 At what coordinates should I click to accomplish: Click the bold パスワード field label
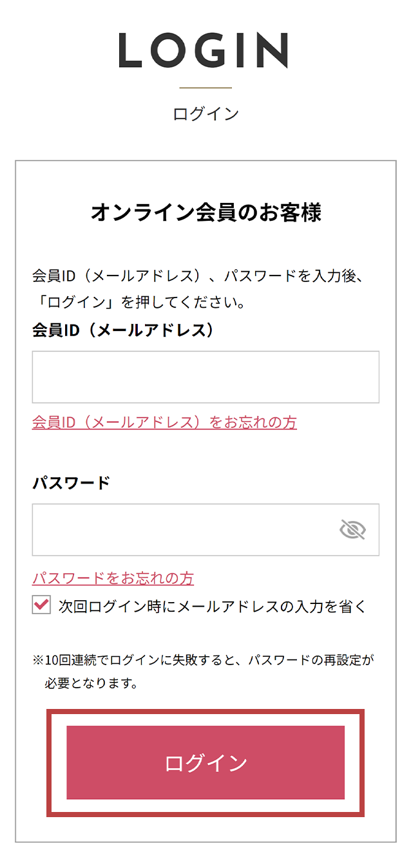(72, 483)
